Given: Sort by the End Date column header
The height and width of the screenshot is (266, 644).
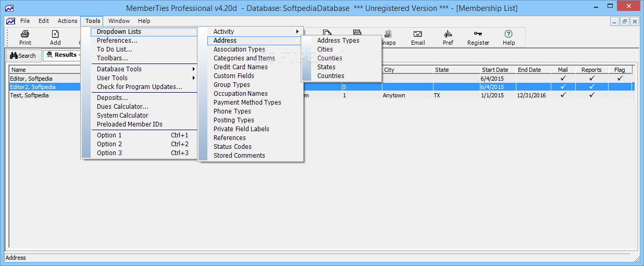Looking at the screenshot, I should tap(533, 70).
